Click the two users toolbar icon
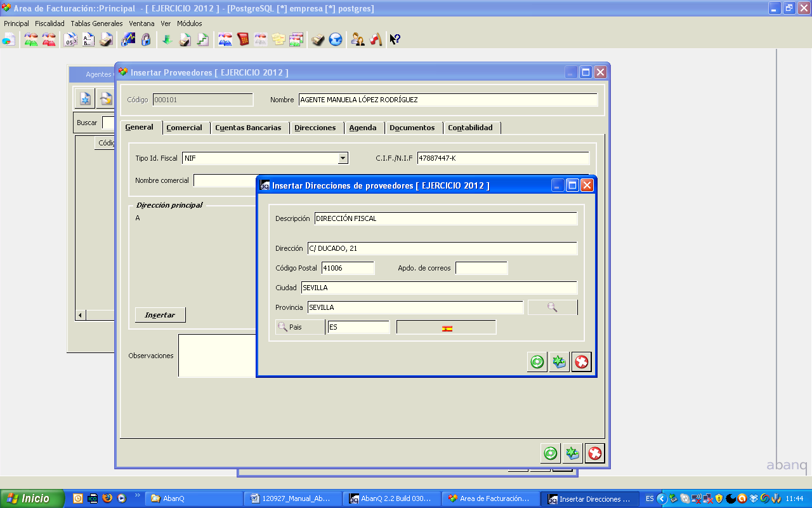The width and height of the screenshot is (812, 508). pyautogui.click(x=358, y=39)
